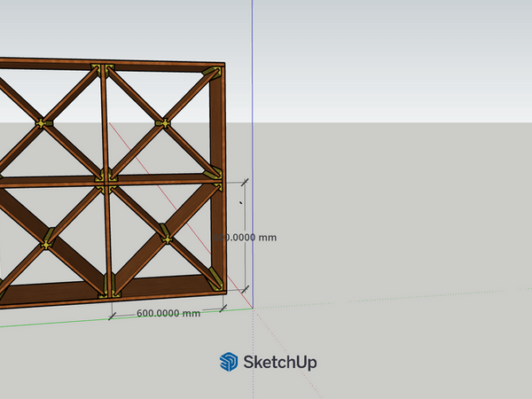The height and width of the screenshot is (399, 532).
Task: Click the top tick of vertical dimension line
Action: point(245,182)
